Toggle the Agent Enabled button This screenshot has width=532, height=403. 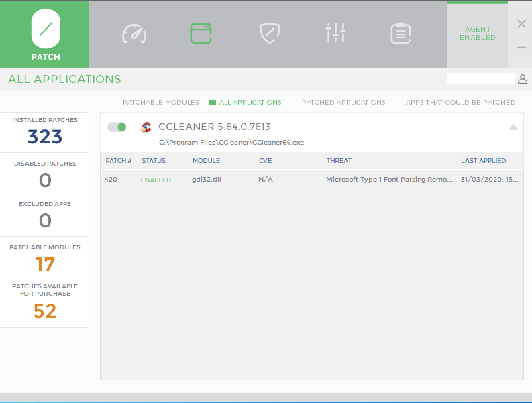tap(478, 34)
